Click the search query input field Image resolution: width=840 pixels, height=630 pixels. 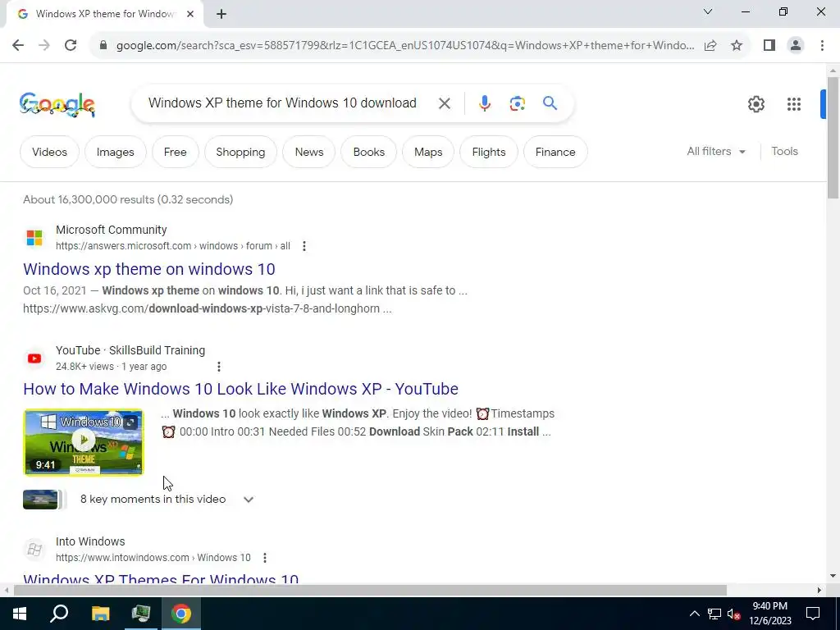tap(282, 103)
